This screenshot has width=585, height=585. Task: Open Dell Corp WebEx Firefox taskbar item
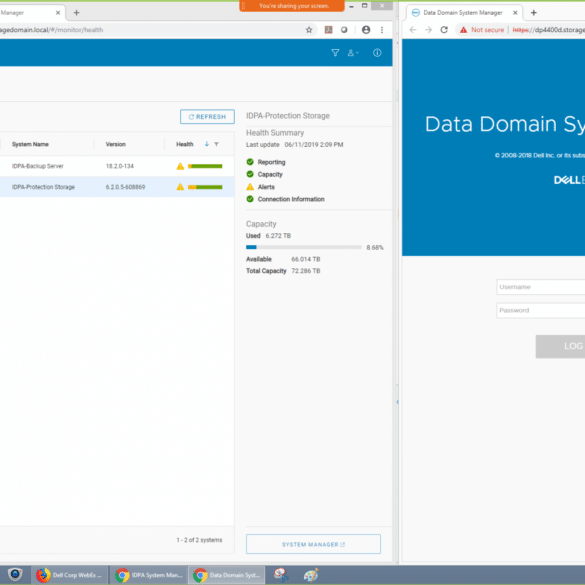(x=69, y=575)
